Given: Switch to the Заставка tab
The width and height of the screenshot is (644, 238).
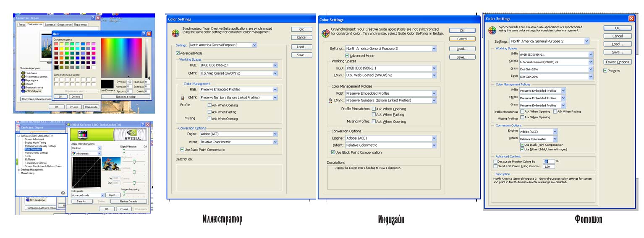Looking at the screenshot, I should click(50, 25).
